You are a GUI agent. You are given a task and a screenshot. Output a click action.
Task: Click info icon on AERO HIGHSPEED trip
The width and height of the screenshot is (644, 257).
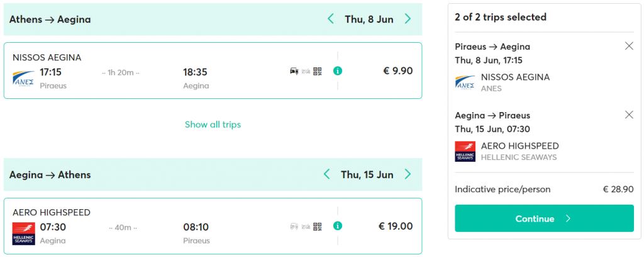[x=338, y=226]
